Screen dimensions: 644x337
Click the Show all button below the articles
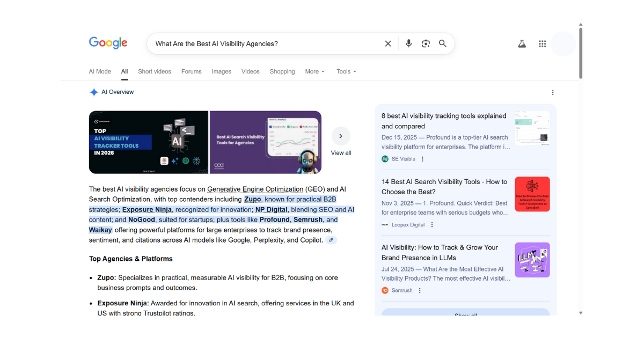click(x=465, y=314)
